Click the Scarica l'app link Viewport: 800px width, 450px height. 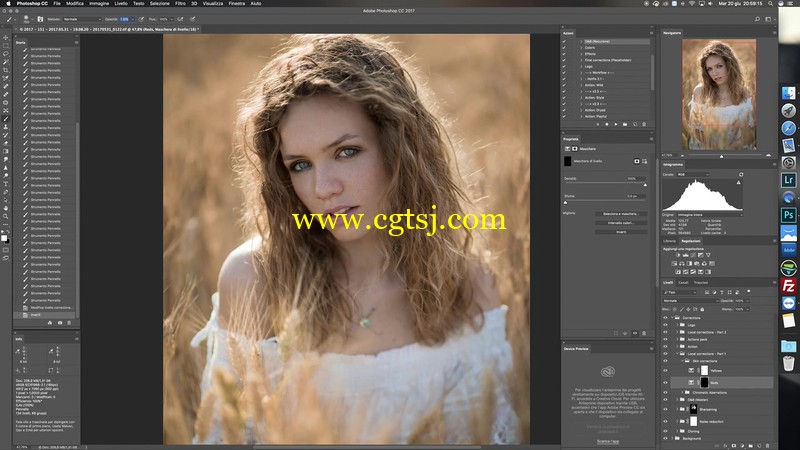[608, 441]
